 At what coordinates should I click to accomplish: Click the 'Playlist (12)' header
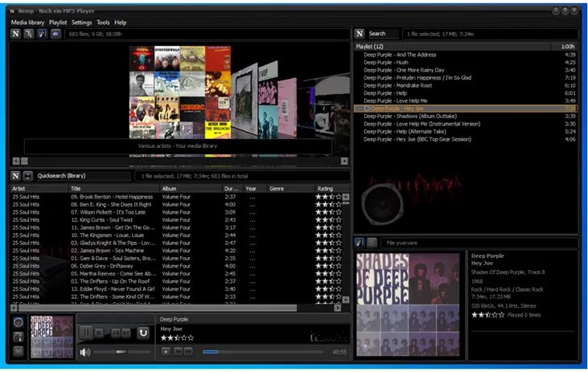(x=452, y=47)
